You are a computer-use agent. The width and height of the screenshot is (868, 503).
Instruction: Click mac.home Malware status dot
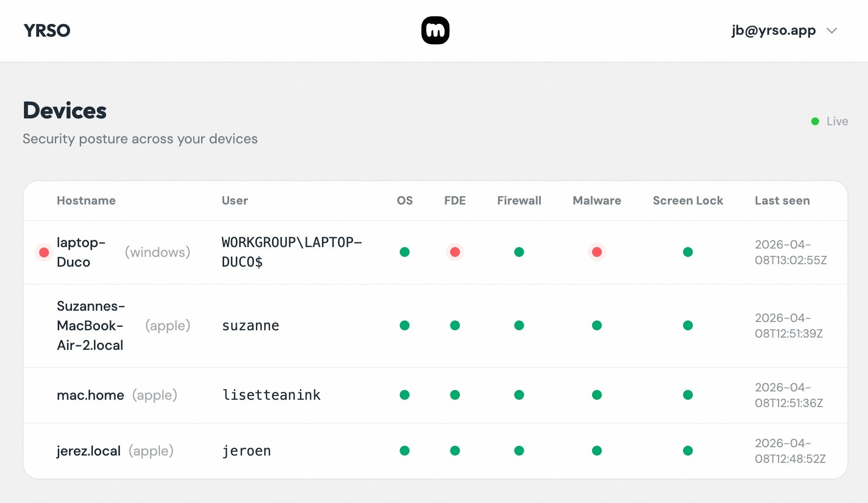point(597,395)
